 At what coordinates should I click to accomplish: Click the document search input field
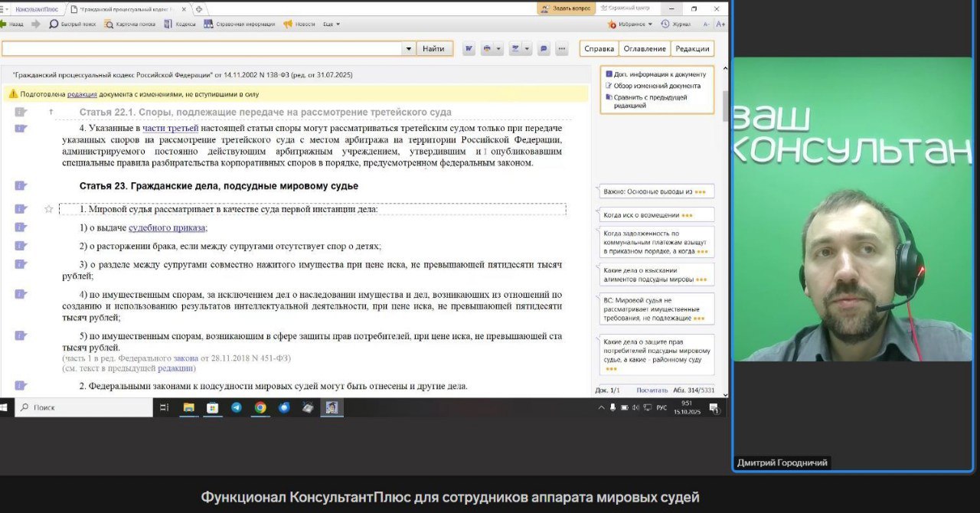[201, 49]
